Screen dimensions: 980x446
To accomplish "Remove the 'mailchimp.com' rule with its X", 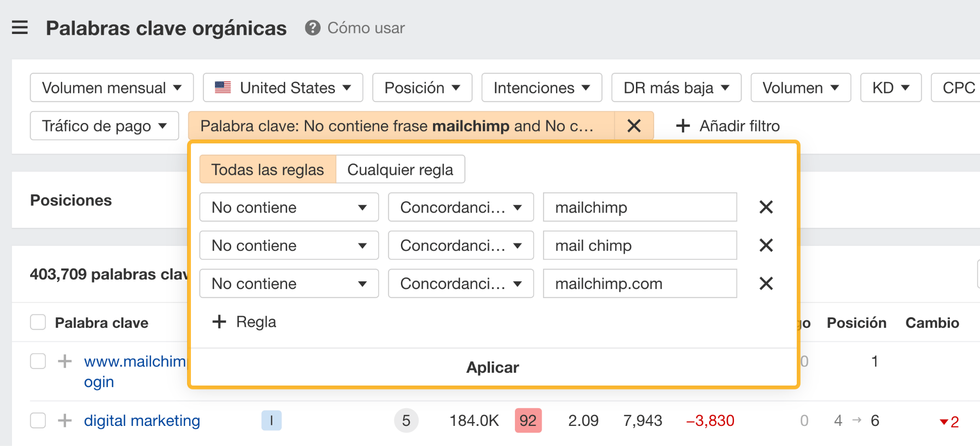I will pos(766,283).
